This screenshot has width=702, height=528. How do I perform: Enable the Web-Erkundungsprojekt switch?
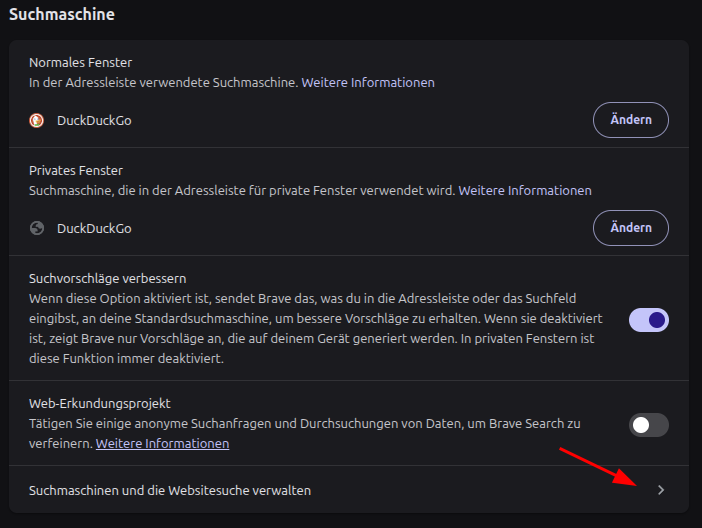(649, 425)
